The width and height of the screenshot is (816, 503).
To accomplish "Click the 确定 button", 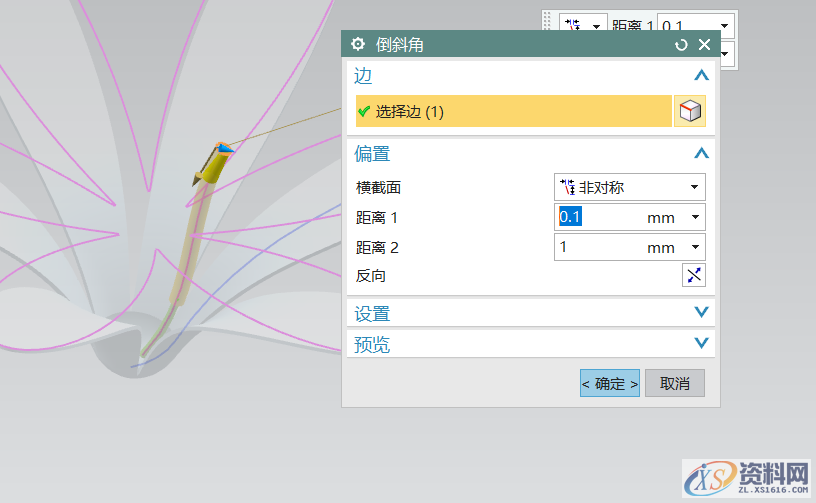I will coord(610,383).
